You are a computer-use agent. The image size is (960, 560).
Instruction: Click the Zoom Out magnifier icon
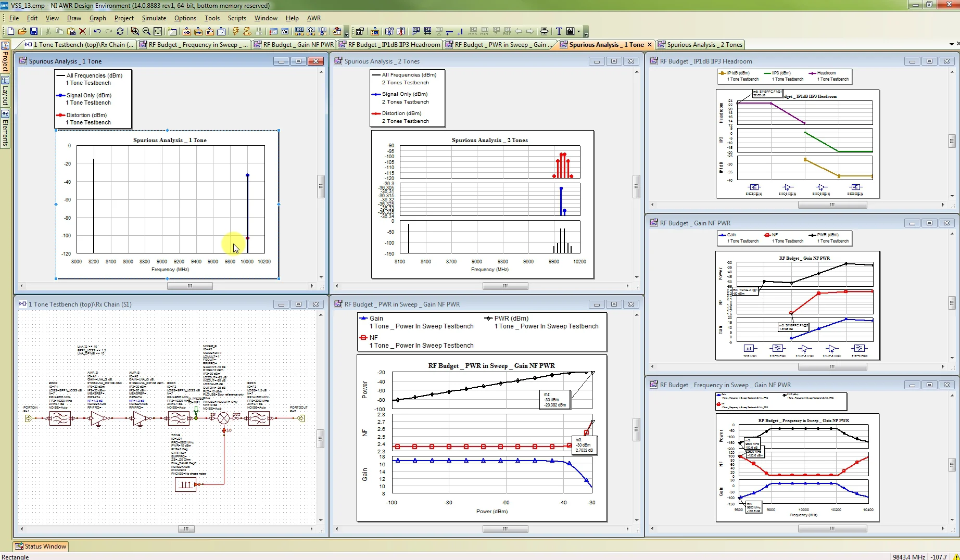[146, 31]
